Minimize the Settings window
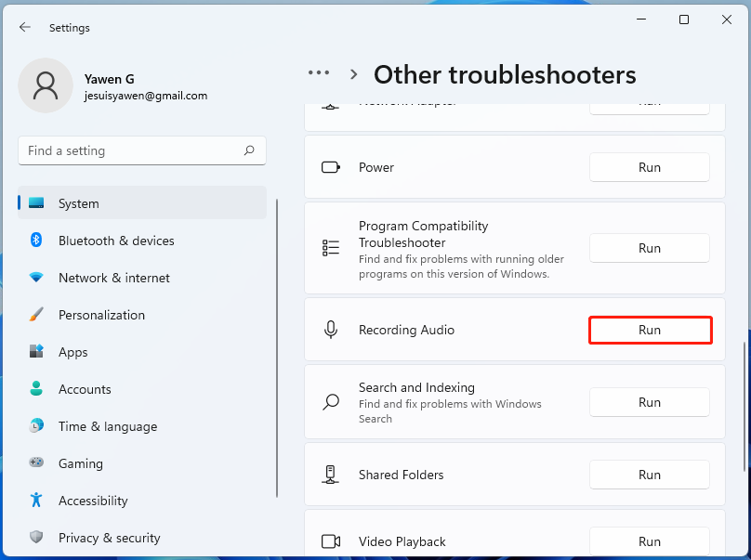Viewport: 751px width, 560px height. 641,20
